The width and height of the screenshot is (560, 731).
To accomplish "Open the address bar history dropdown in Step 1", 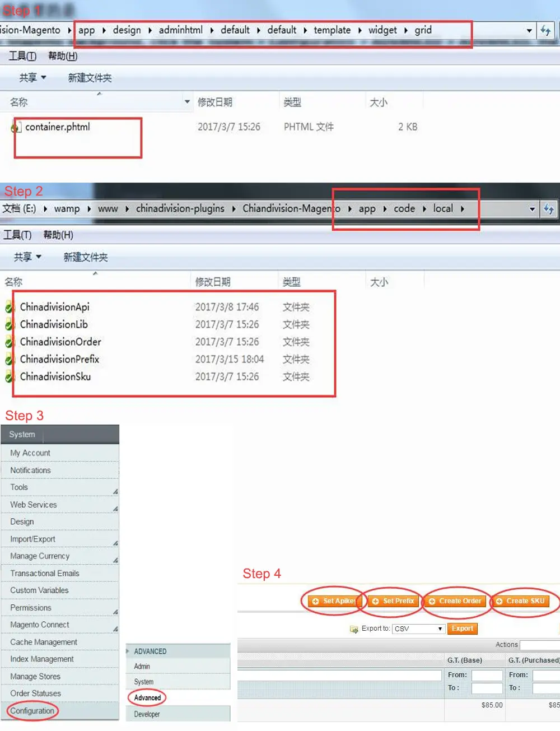I will pyautogui.click(x=529, y=30).
